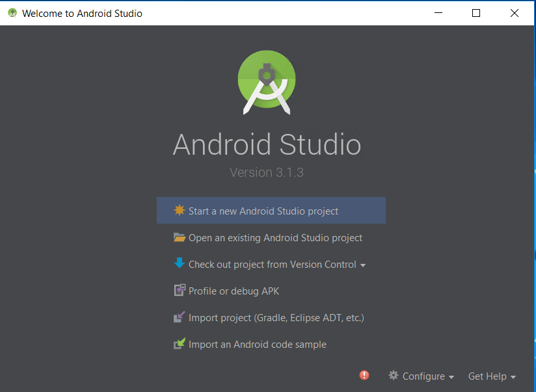This screenshot has height=392, width=536.
Task: Maximize the Welcome to Android Studio window
Action: [476, 13]
